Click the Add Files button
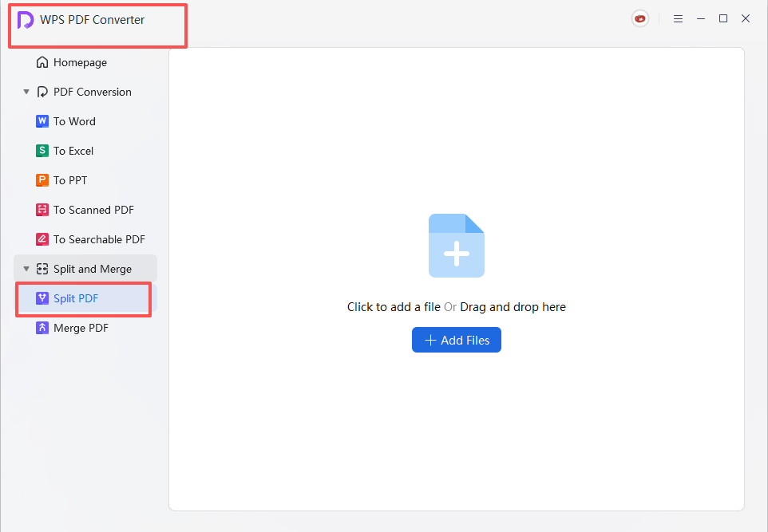This screenshot has height=532, width=768. (x=457, y=340)
